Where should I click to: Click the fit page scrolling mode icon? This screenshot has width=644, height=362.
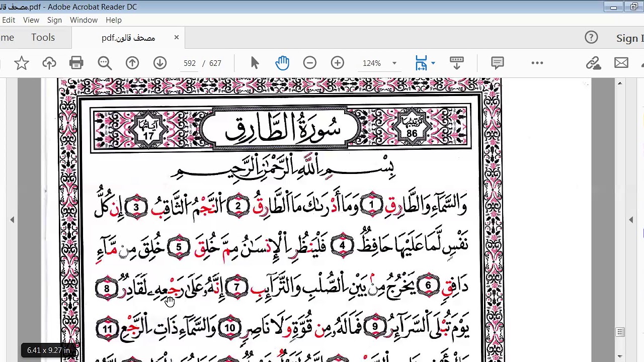tap(421, 63)
